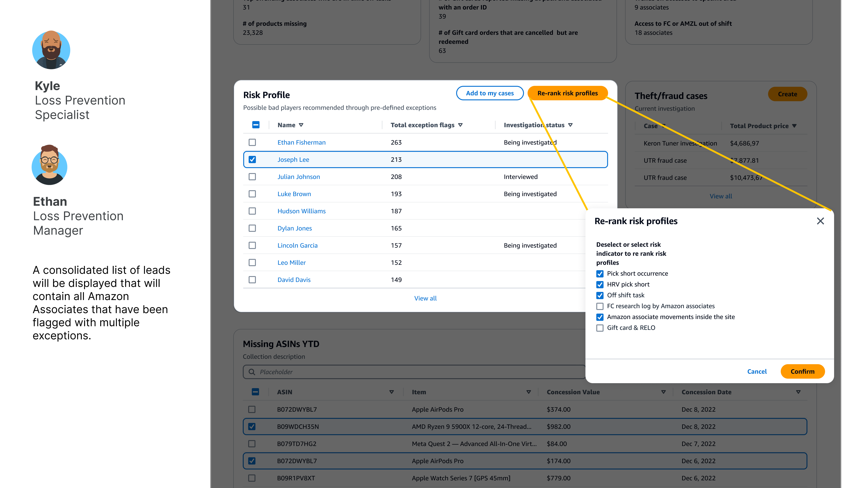The width and height of the screenshot is (868, 488).
Task: Uncheck Pick short occurrence indicator
Action: [x=600, y=273]
